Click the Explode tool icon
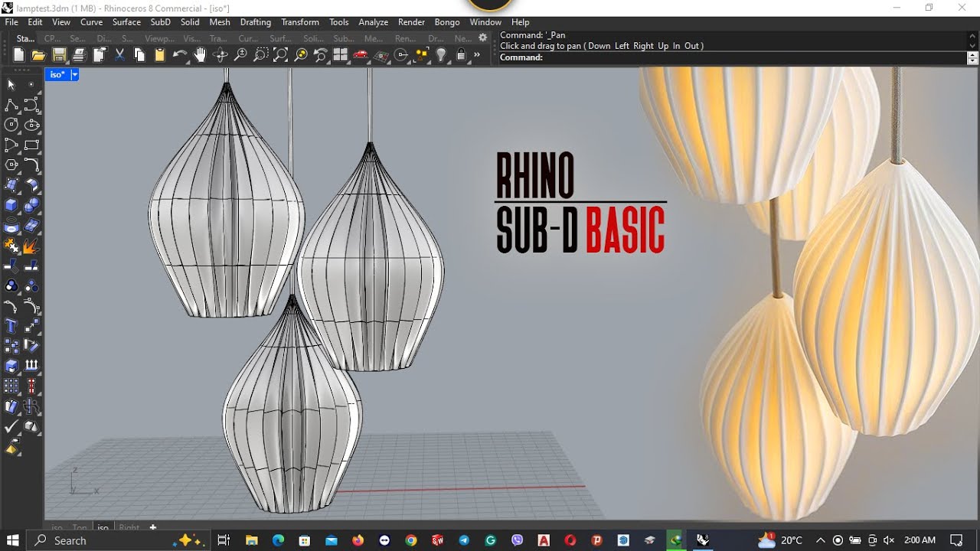 [x=31, y=246]
